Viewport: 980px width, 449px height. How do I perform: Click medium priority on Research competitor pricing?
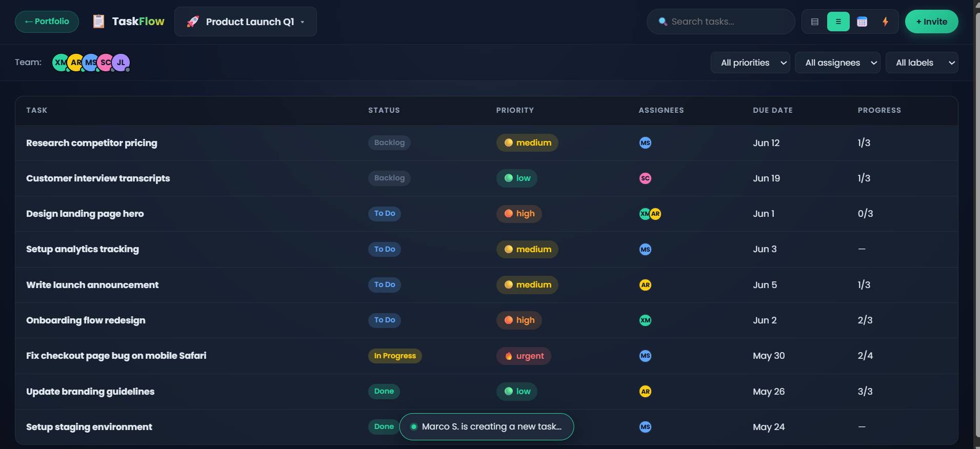click(x=527, y=142)
